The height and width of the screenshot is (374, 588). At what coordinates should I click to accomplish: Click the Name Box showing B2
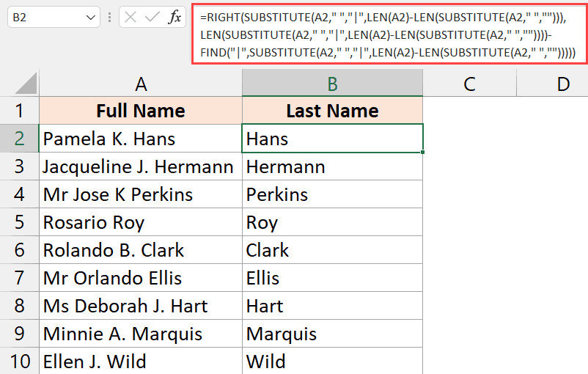44,18
